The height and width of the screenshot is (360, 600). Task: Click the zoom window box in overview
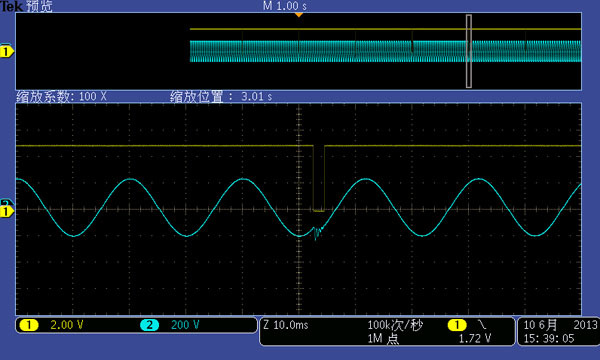click(469, 51)
